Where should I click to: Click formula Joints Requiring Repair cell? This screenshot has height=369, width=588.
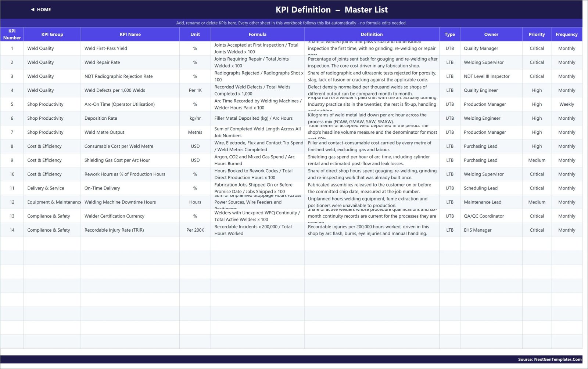point(257,62)
